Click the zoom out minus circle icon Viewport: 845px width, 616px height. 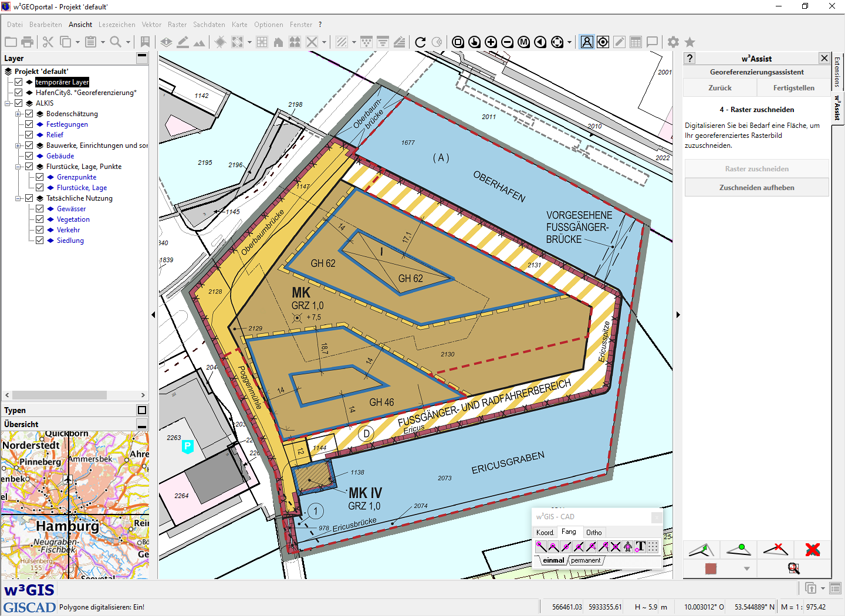pos(508,42)
